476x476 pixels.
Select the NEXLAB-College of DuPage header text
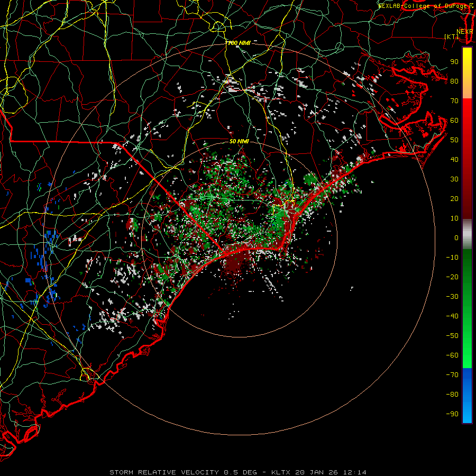click(423, 6)
